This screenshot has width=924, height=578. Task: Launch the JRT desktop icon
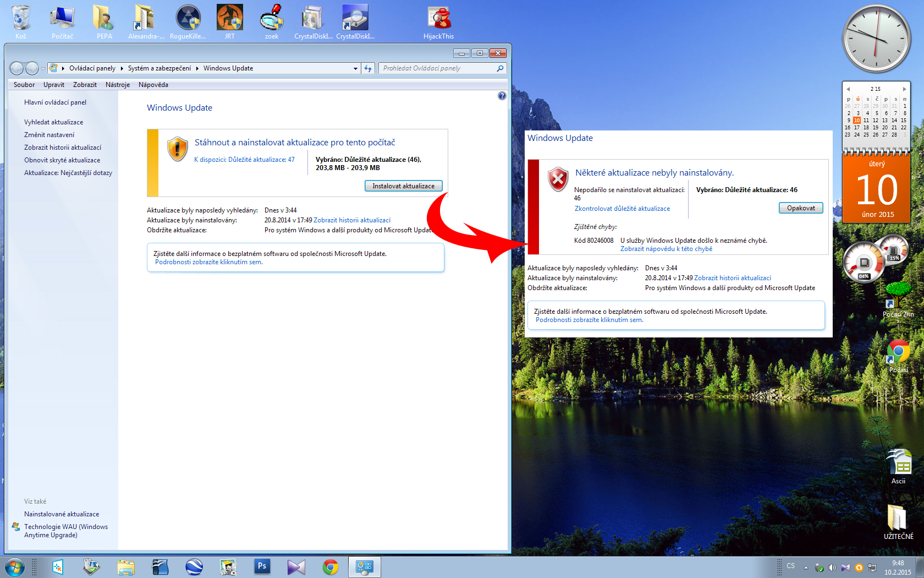[229, 22]
